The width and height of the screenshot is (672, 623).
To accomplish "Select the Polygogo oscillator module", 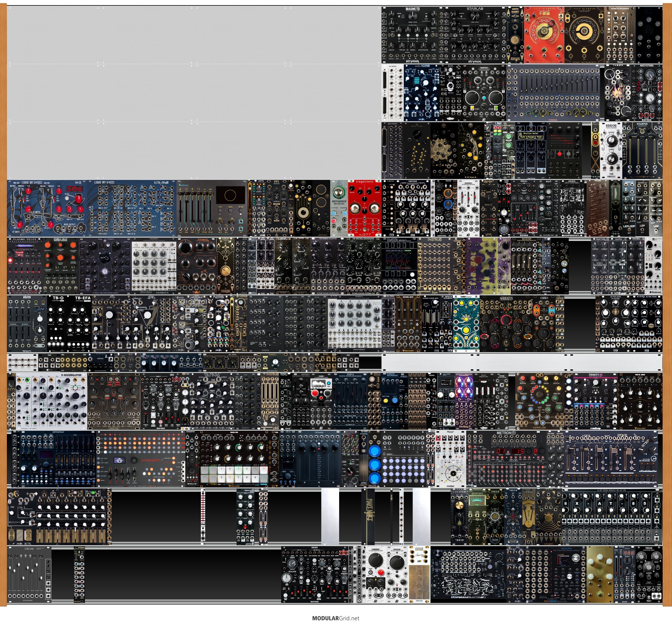I will [x=212, y=208].
